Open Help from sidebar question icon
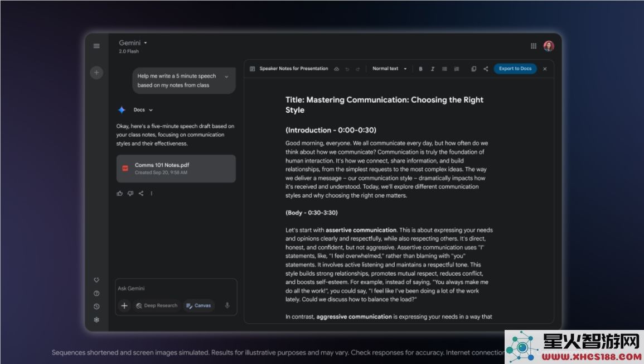 [96, 293]
